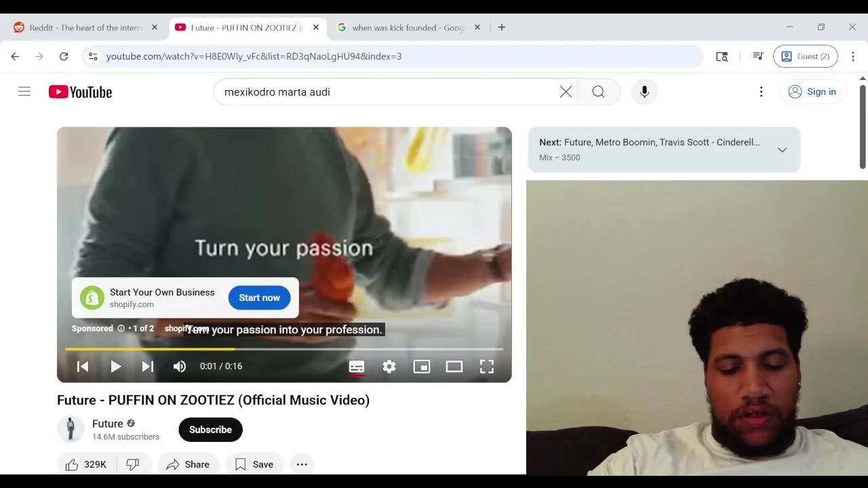Close the Google search tab
This screenshot has height=488, width=868.
(x=477, y=28)
